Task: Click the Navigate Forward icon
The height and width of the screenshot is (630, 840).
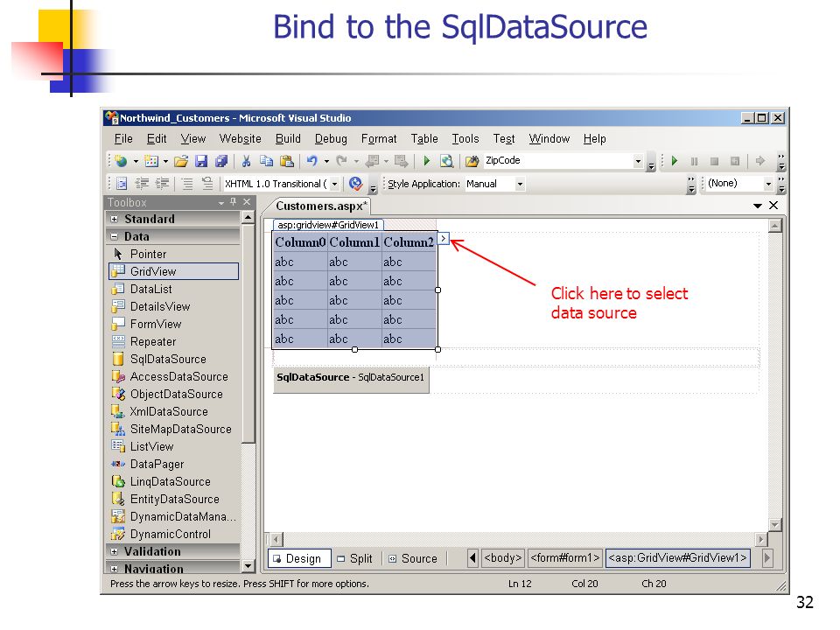Action: point(401,161)
